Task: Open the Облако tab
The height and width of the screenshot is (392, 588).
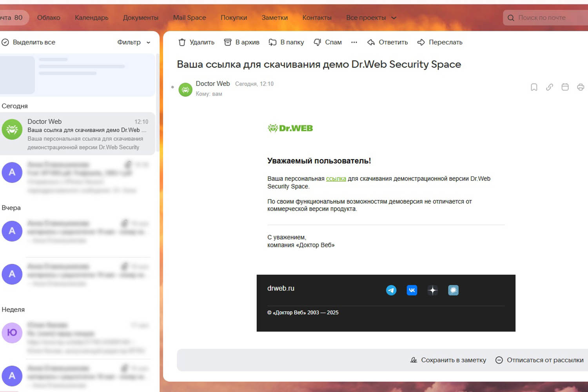Action: [49, 18]
